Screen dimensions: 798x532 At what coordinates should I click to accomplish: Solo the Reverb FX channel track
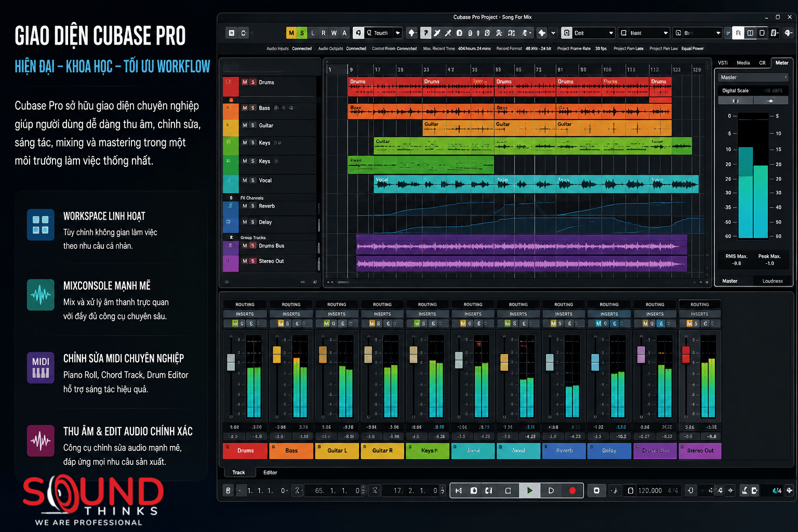point(253,206)
